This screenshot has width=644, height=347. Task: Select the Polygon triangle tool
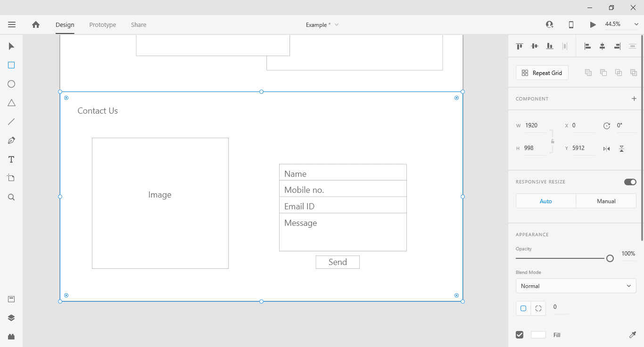11,103
